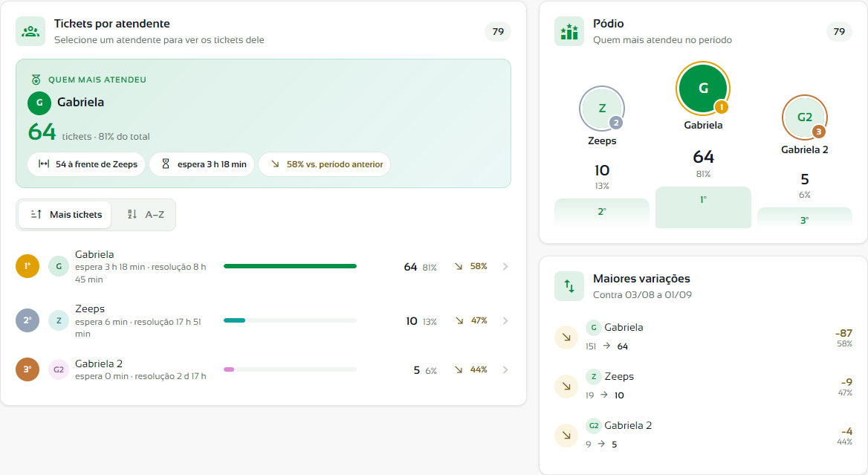
Task: Click the podium stars icon beside Pódio
Action: [x=569, y=31]
